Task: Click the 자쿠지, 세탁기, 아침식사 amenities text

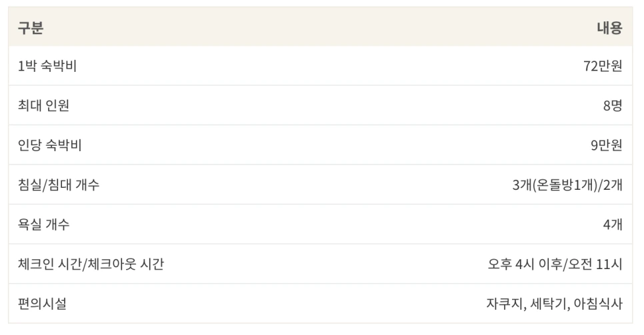Action: click(x=555, y=304)
